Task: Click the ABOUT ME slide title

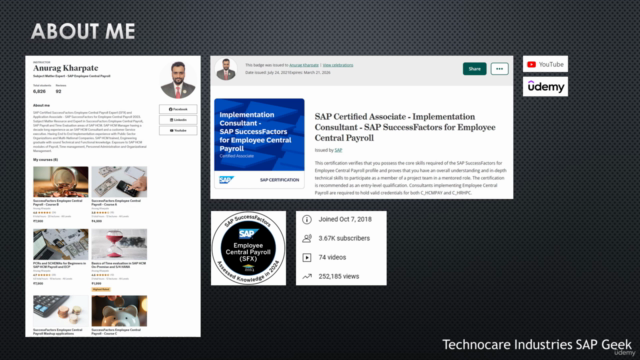Action: coord(83,31)
